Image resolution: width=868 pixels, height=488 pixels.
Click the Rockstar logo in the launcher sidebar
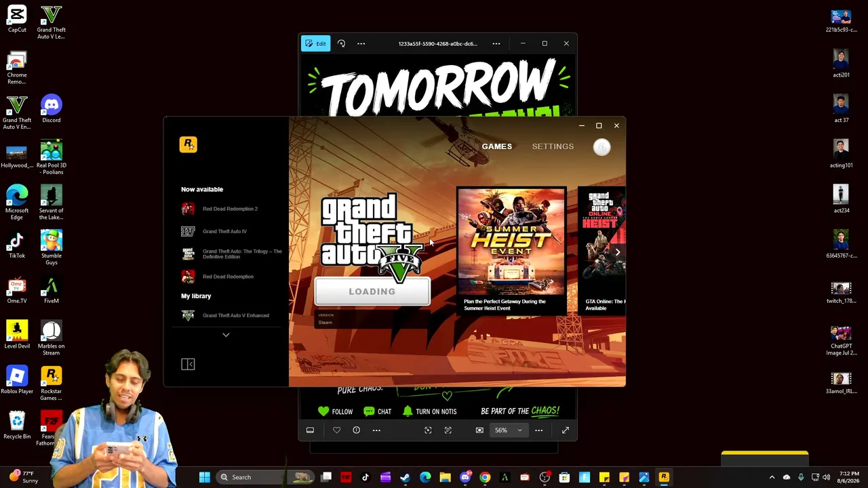point(189,144)
